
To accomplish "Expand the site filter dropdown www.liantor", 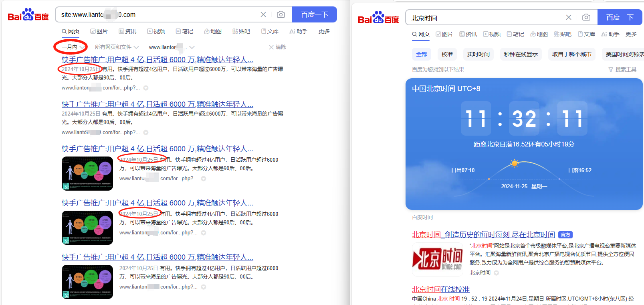I will (x=172, y=47).
